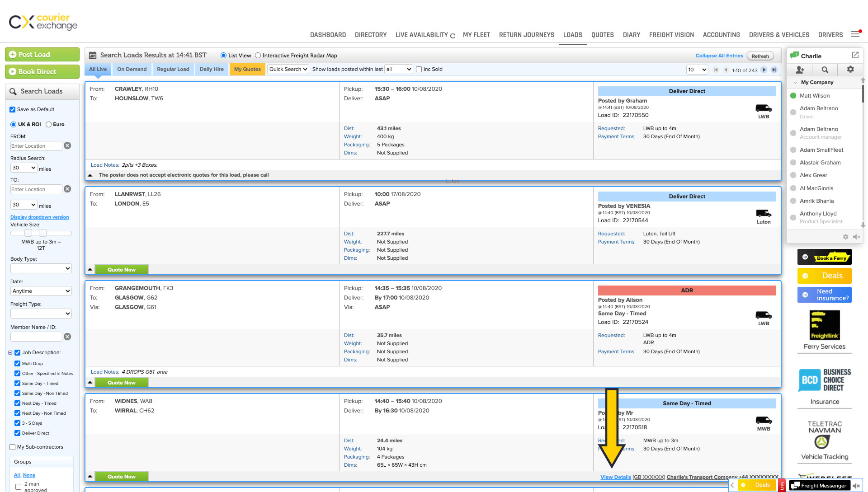The height and width of the screenshot is (492, 868).
Task: Select the Euro radio button
Action: pos(48,124)
